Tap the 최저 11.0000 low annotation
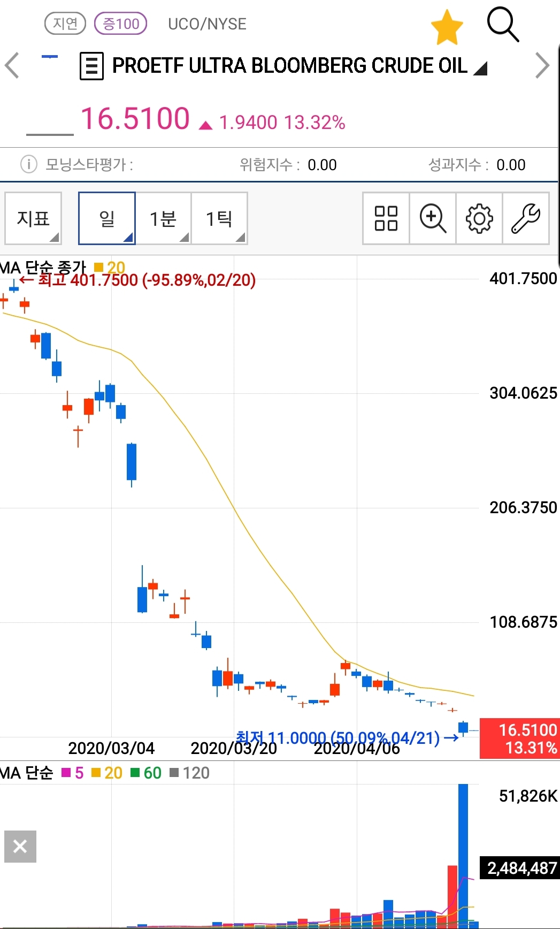560x929 pixels. coord(347,738)
